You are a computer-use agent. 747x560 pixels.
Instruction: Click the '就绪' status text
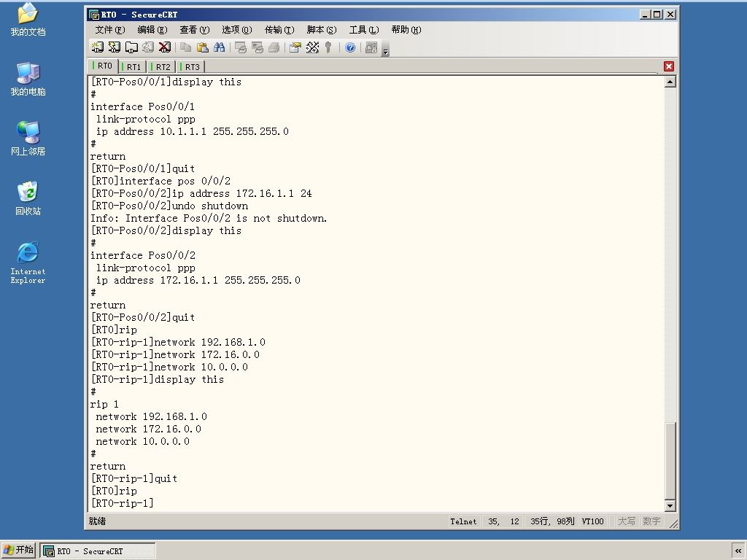97,521
